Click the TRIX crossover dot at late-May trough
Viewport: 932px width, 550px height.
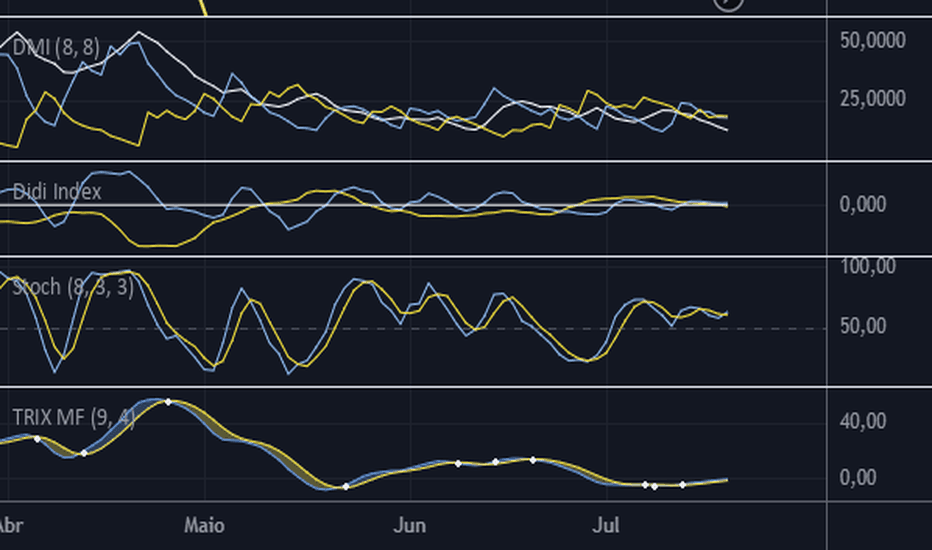346,487
